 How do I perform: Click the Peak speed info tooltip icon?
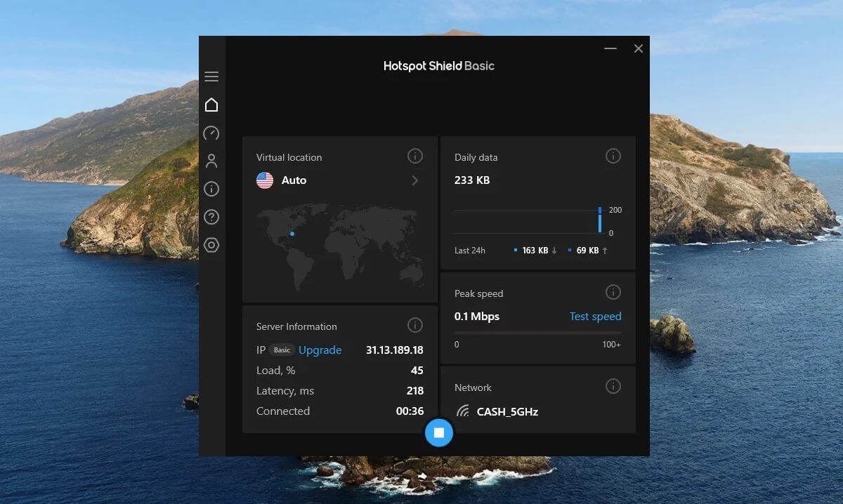[x=613, y=292]
